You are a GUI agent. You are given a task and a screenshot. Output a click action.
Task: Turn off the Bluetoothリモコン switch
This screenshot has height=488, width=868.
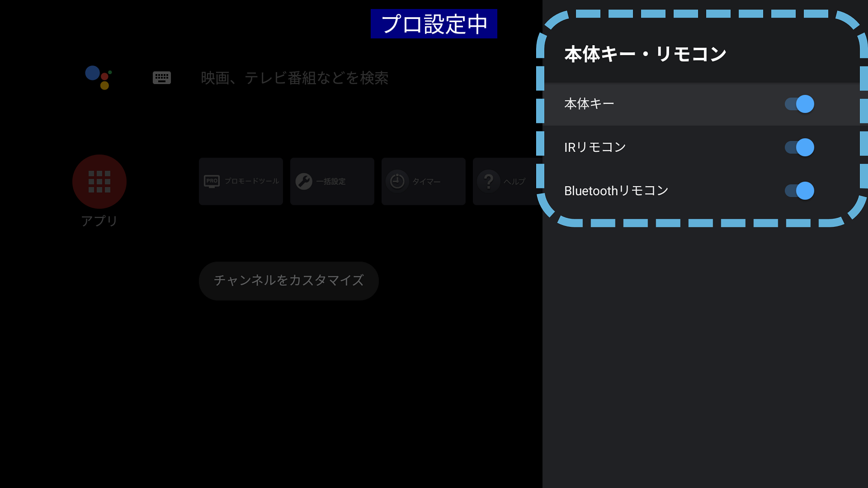tap(799, 191)
